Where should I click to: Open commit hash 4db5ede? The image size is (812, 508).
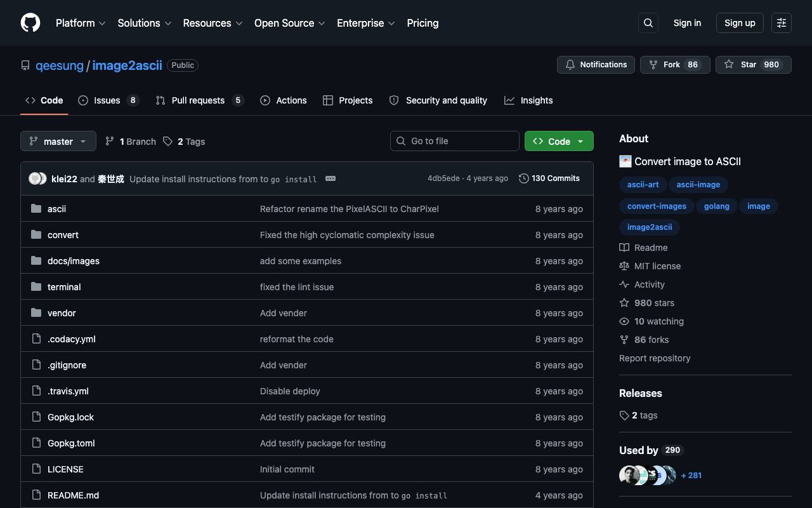[x=443, y=178]
